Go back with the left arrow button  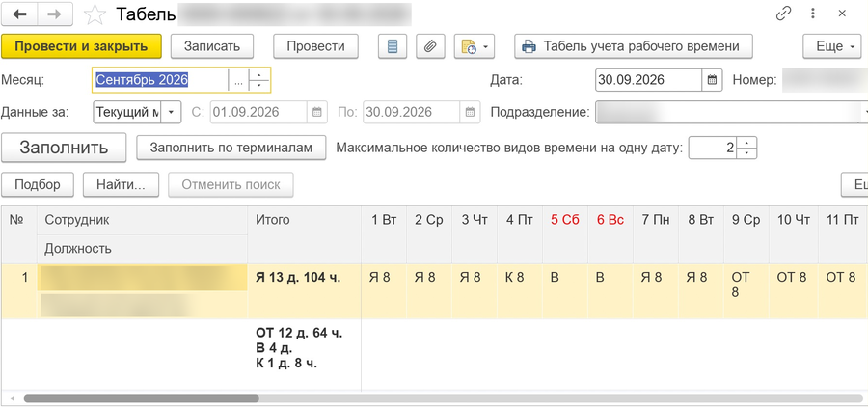19,14
